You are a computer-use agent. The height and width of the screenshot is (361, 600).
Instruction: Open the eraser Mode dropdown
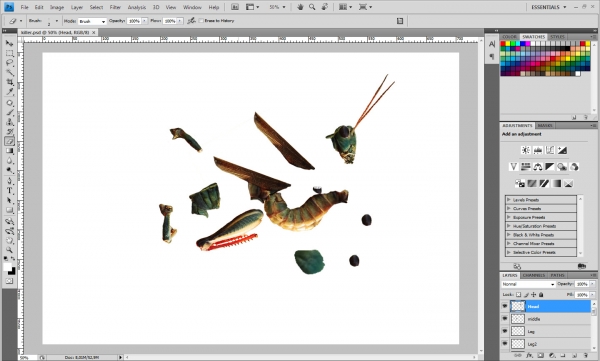(92, 21)
